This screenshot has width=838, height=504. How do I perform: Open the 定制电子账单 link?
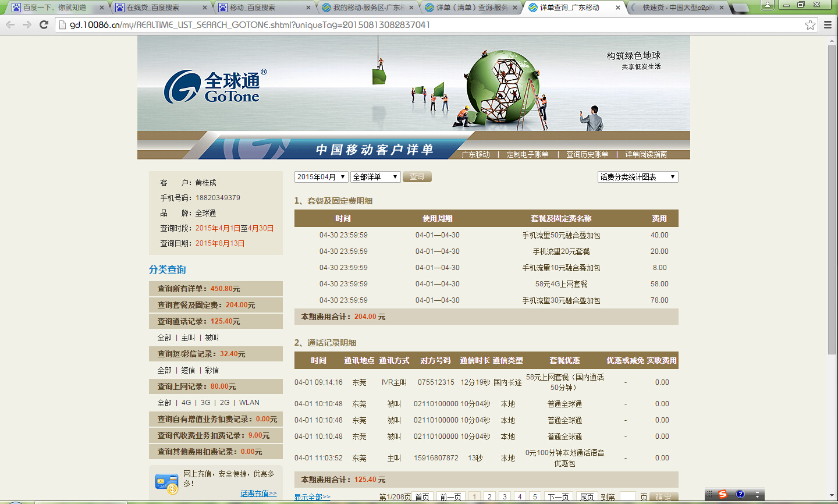[x=527, y=154]
